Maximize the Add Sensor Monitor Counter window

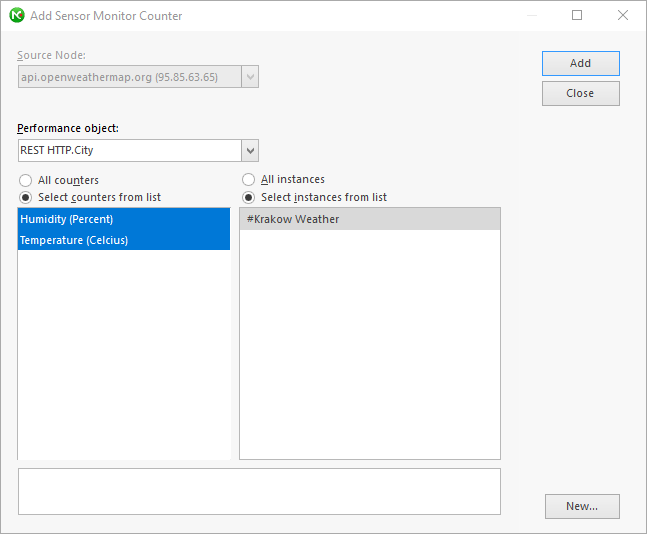click(x=577, y=15)
